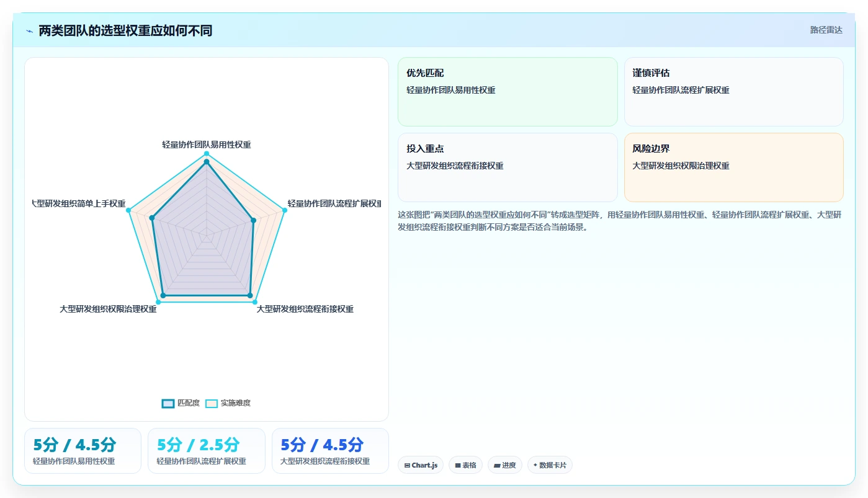
Task: Select the 5分 / 4.5分 轻量协作团队易用性权重 stat card
Action: [x=83, y=451]
